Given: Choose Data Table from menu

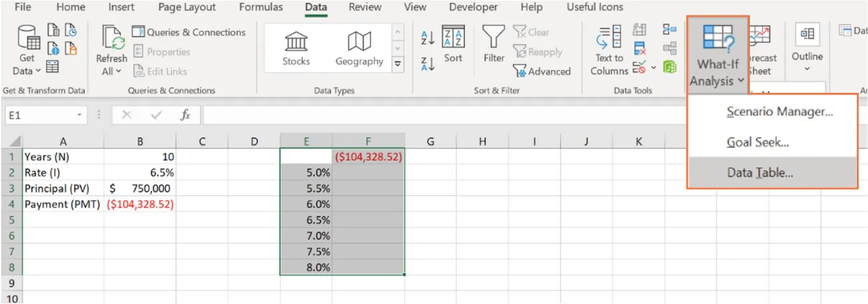Looking at the screenshot, I should (760, 173).
